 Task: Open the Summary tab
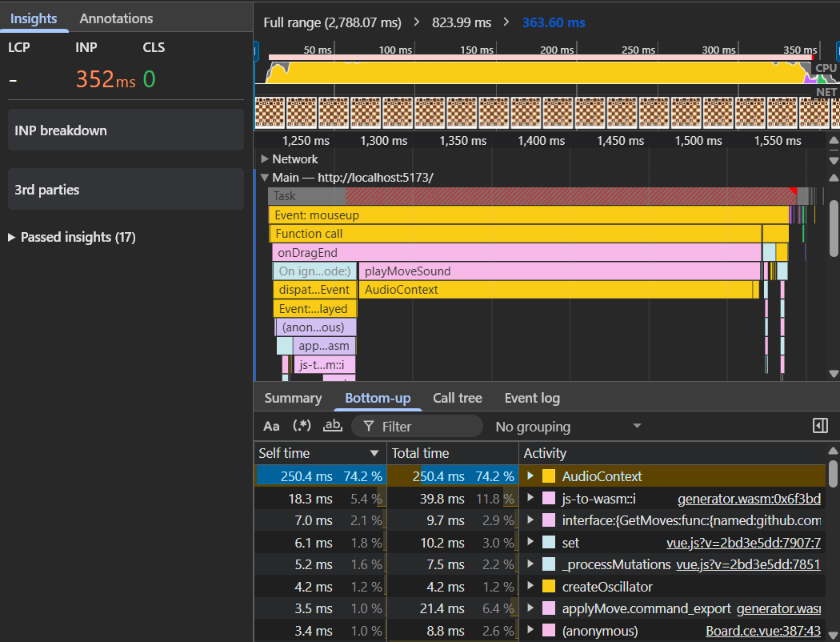[293, 398]
